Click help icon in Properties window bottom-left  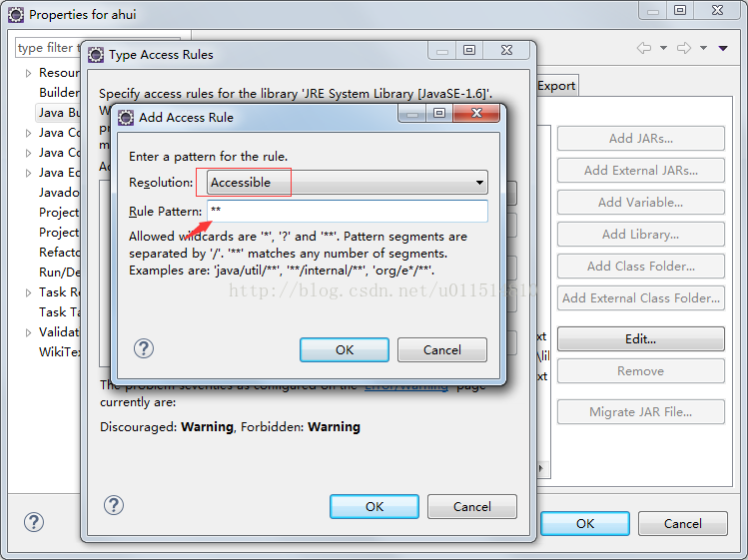[x=34, y=522]
